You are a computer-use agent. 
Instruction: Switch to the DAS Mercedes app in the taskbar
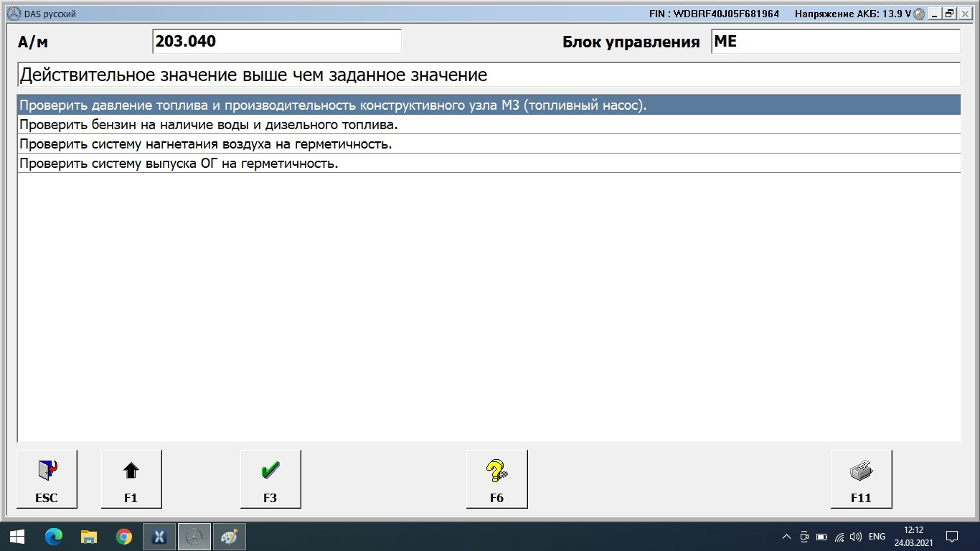click(194, 536)
